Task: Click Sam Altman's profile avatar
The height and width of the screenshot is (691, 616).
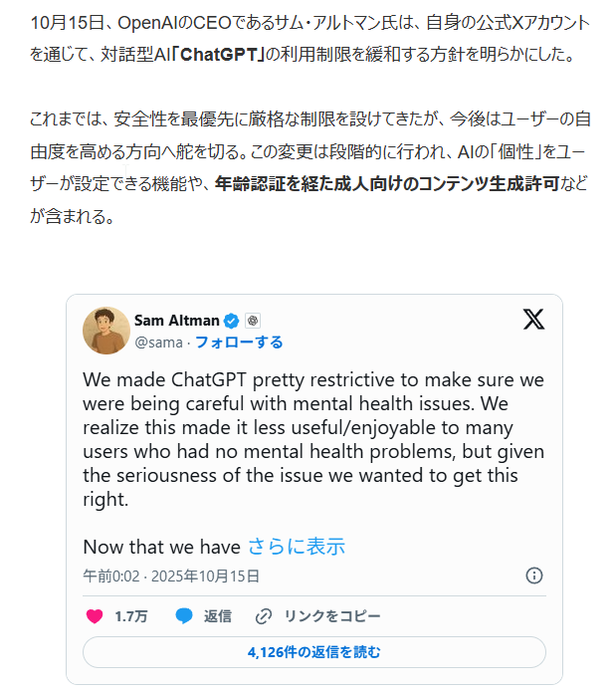Action: click(106, 331)
